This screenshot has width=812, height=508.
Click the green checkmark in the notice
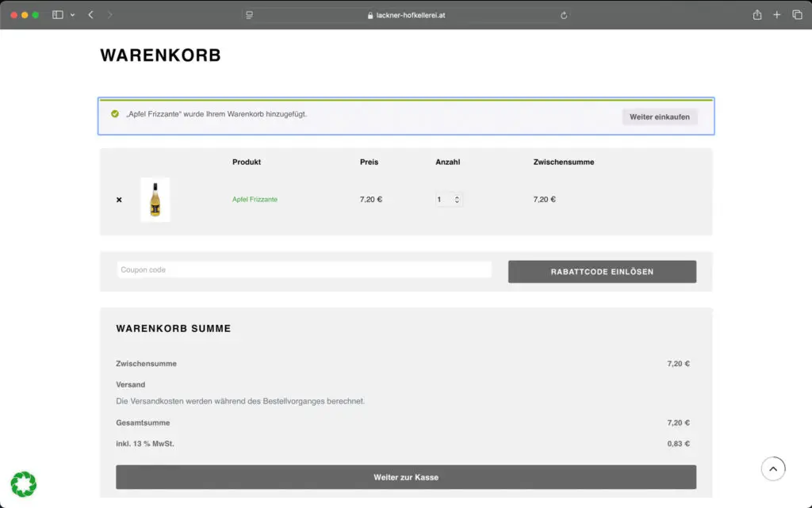116,114
